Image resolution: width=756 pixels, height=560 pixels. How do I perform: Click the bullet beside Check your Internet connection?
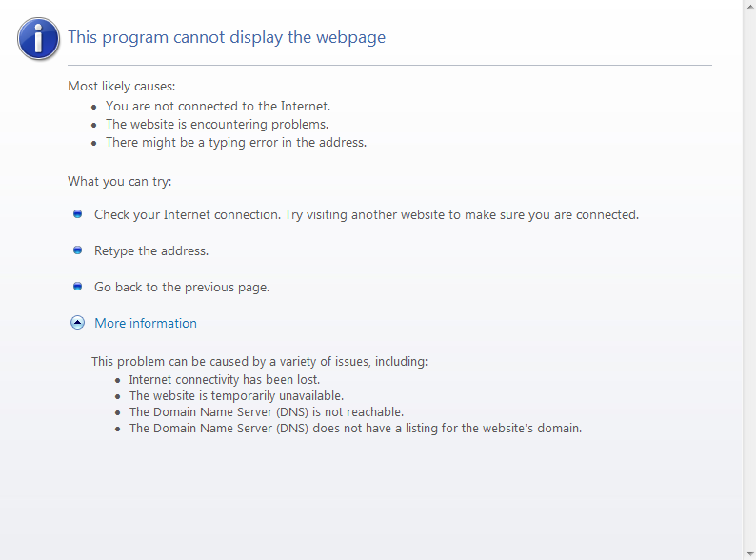pyautogui.click(x=78, y=214)
